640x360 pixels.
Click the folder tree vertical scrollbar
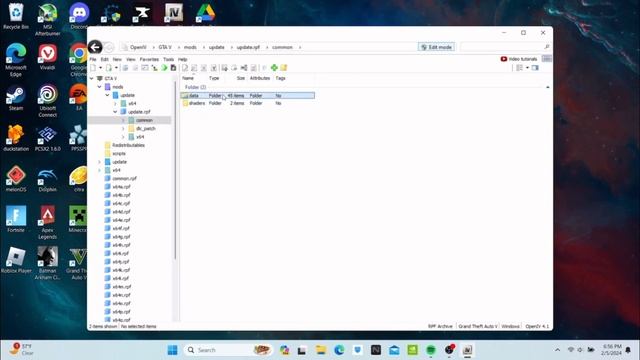[176, 169]
